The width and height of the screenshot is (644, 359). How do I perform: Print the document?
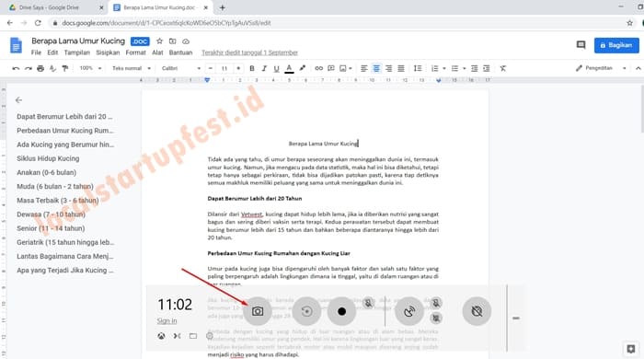[x=40, y=69]
